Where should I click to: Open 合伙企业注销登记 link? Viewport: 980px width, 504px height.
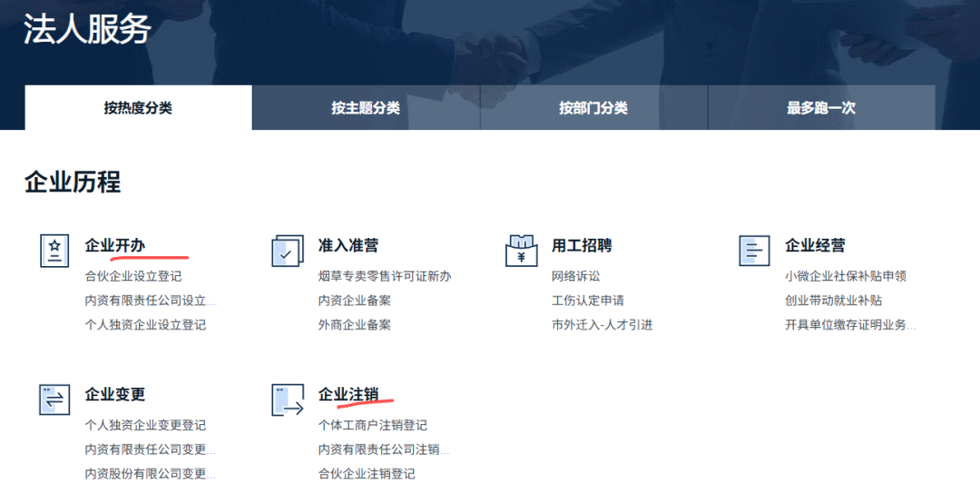click(x=367, y=474)
